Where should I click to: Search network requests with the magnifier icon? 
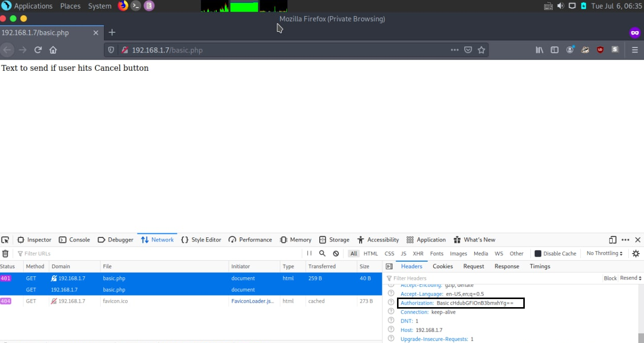point(322,254)
